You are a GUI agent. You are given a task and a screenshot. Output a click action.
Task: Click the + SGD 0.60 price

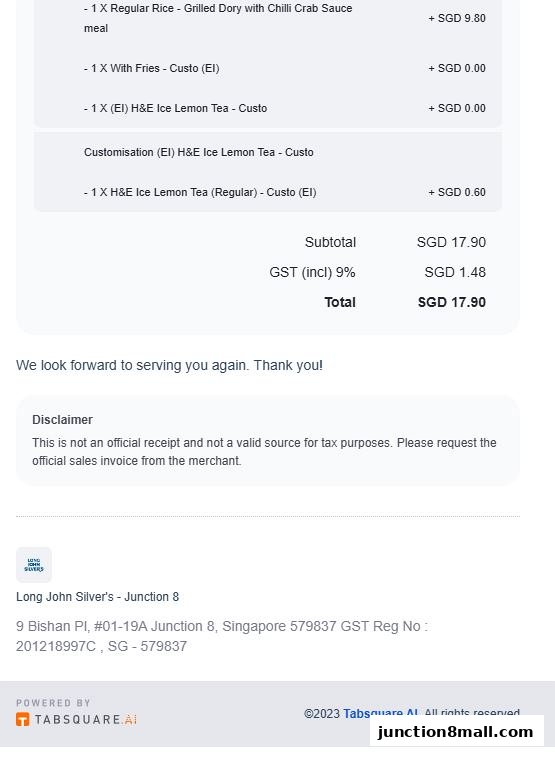click(x=457, y=192)
